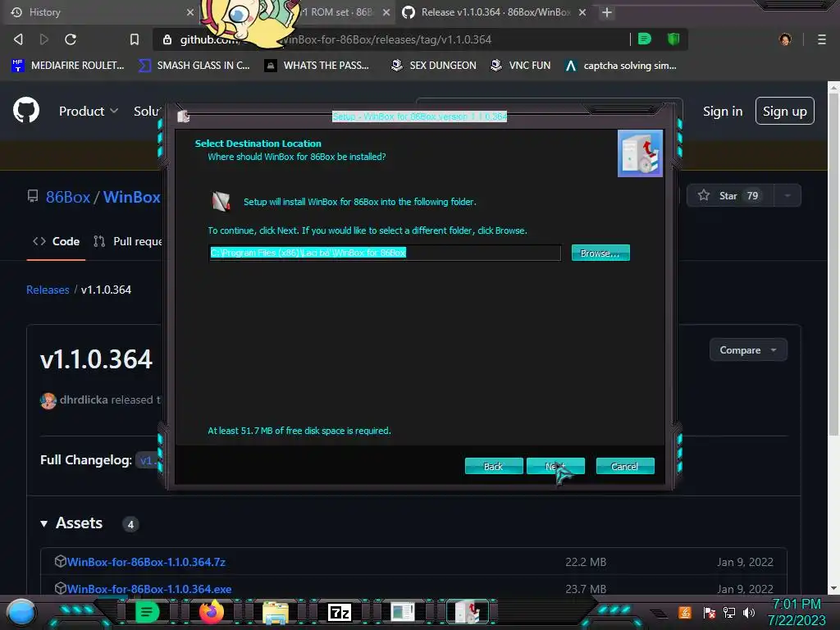Edit the installation folder path field

tap(385, 253)
